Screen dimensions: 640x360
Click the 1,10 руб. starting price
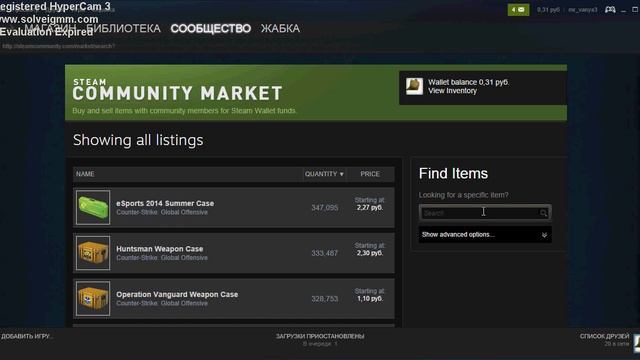369,299
